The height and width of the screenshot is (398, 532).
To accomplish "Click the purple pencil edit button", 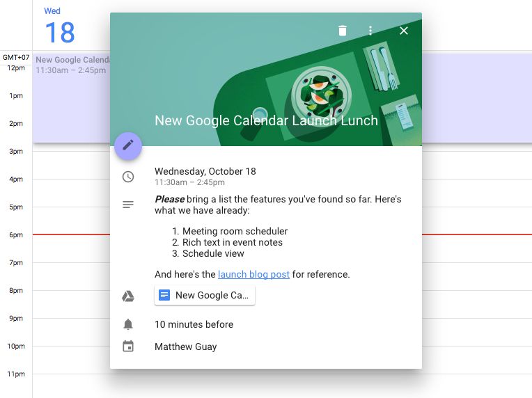I will [128, 145].
